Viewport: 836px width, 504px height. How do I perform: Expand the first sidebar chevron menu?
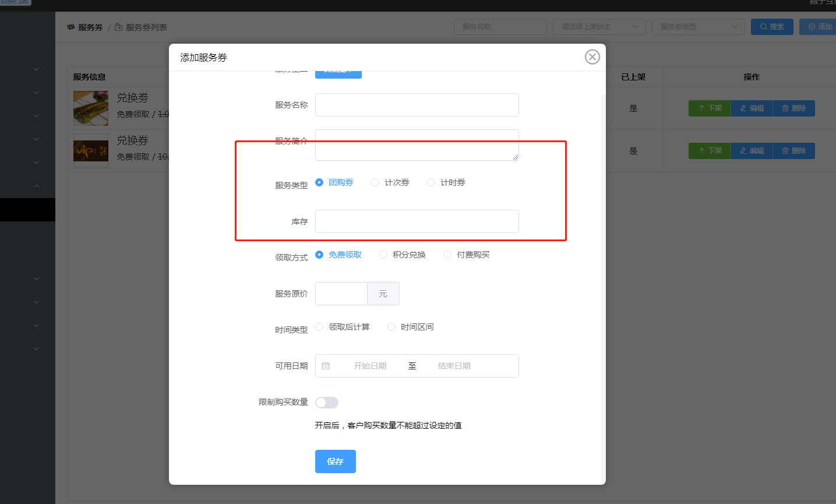point(36,69)
